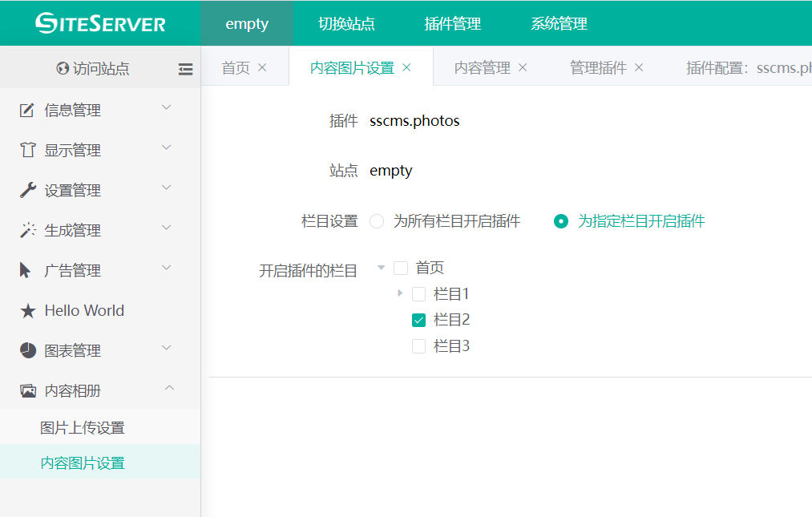Open 图片上传设置 in the sidebar
The height and width of the screenshot is (517, 812).
pos(83,428)
